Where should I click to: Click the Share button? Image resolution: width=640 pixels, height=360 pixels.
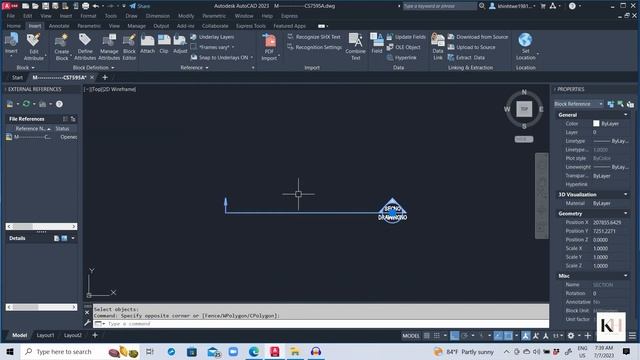pyautogui.click(x=140, y=6)
